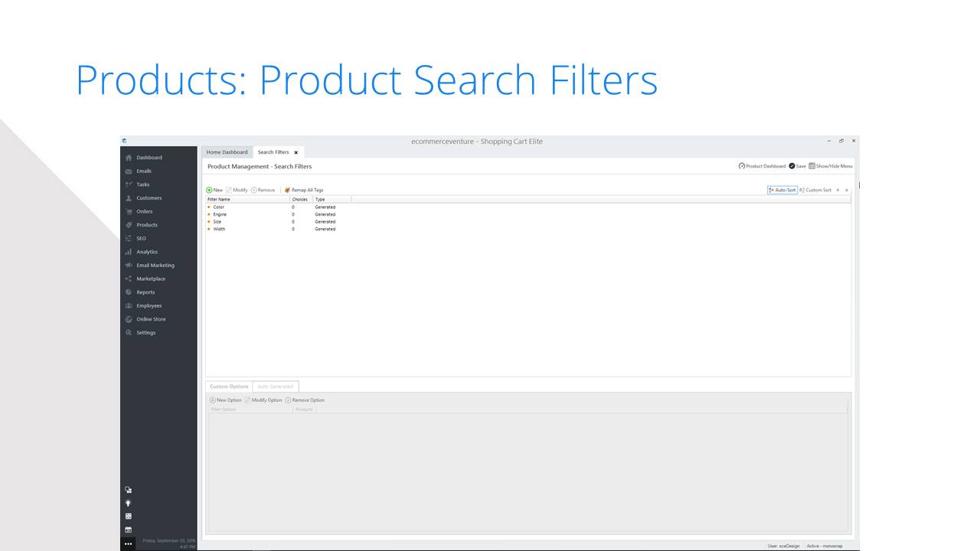Click the calendar icon in sidebar
The width and height of the screenshot is (980, 551).
pos(129,530)
